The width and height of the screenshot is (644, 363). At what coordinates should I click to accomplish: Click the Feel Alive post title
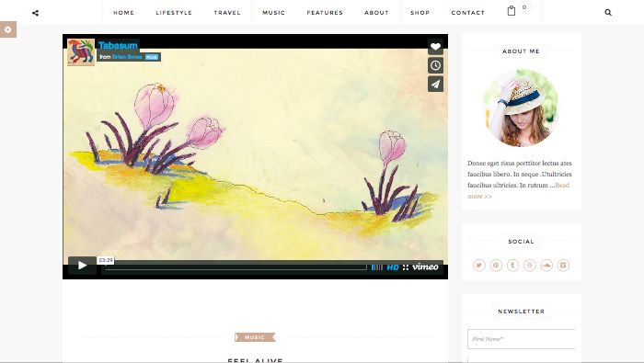(255, 360)
